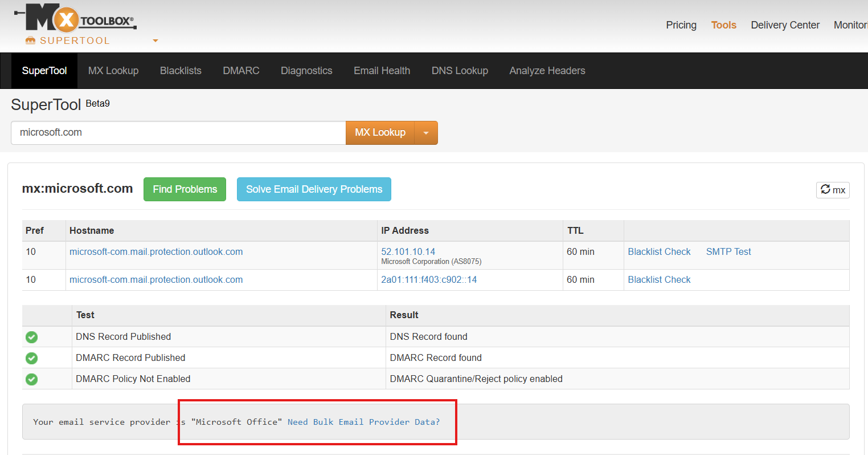Screen dimensions: 868x455
Task: Refresh the mx lookup results
Action: [833, 190]
